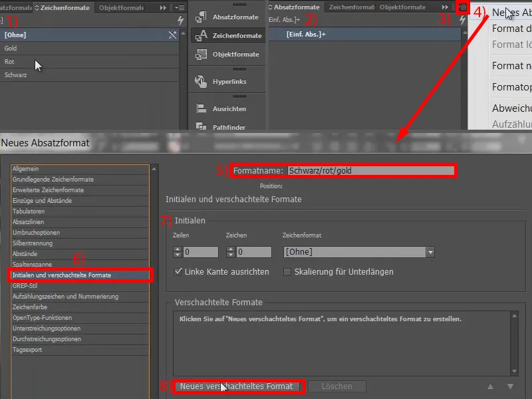Open Durchstreichungsoptionen category
This screenshot has height=399, width=532.
pos(80,339)
